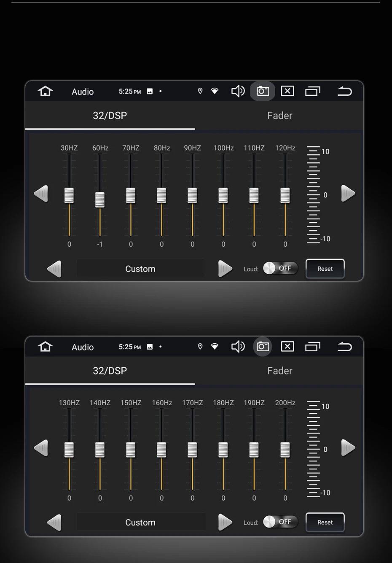The image size is (392, 563).
Task: Show next frequency bands, top screen right arrow
Action: (348, 194)
